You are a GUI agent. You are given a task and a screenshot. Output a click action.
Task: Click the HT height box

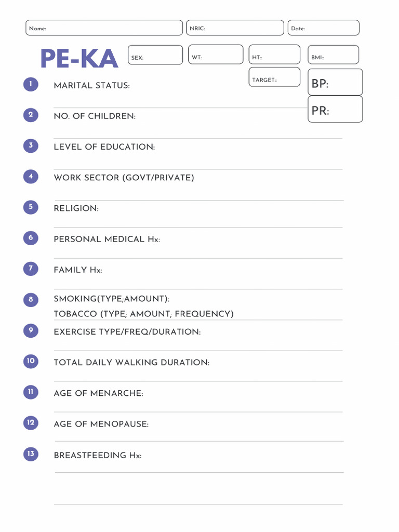tap(274, 55)
